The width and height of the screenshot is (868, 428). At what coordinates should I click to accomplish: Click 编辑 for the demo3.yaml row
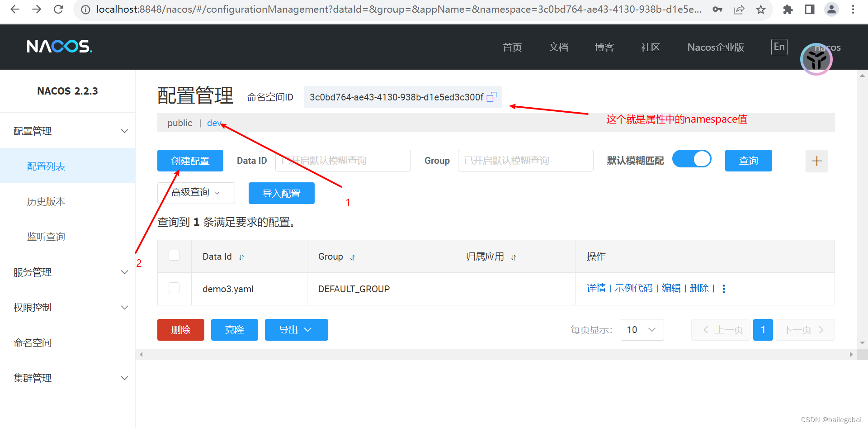click(x=671, y=288)
